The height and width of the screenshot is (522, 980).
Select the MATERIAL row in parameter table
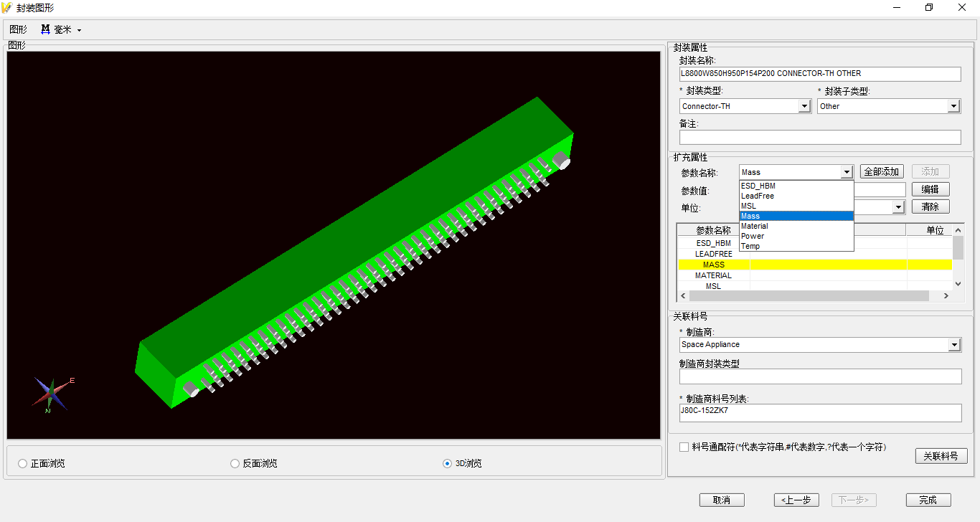click(713, 275)
